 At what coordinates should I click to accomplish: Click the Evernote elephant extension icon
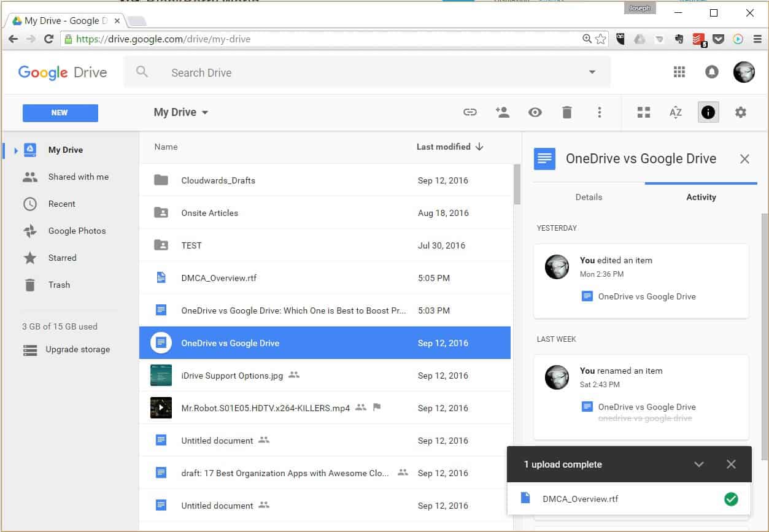[679, 39]
